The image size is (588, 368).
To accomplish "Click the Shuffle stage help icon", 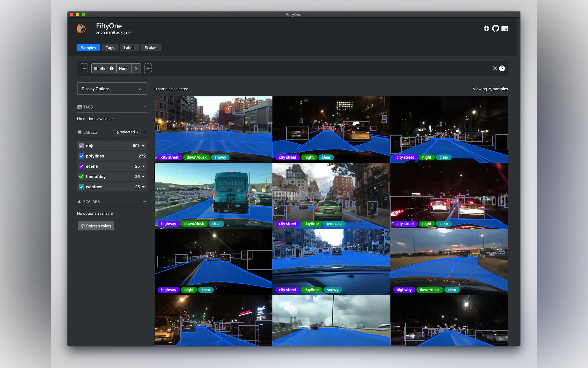I will (x=112, y=69).
